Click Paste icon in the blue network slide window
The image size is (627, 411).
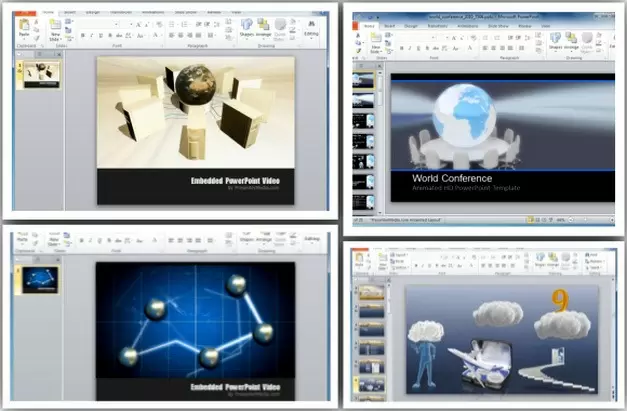tap(22, 241)
